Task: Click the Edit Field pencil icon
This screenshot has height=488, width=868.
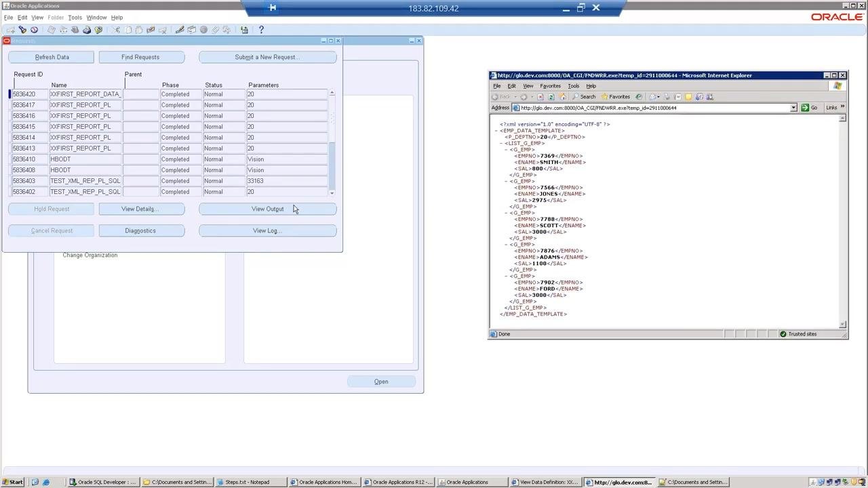Action: (179, 30)
